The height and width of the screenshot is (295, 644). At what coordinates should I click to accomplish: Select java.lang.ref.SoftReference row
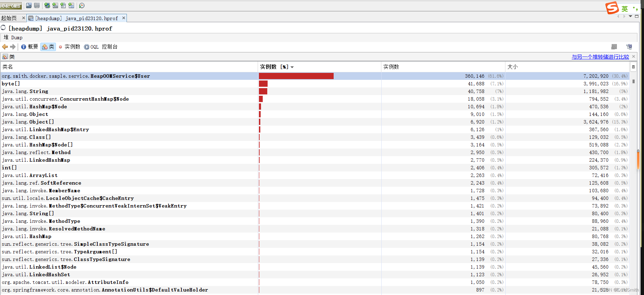[x=315, y=183]
